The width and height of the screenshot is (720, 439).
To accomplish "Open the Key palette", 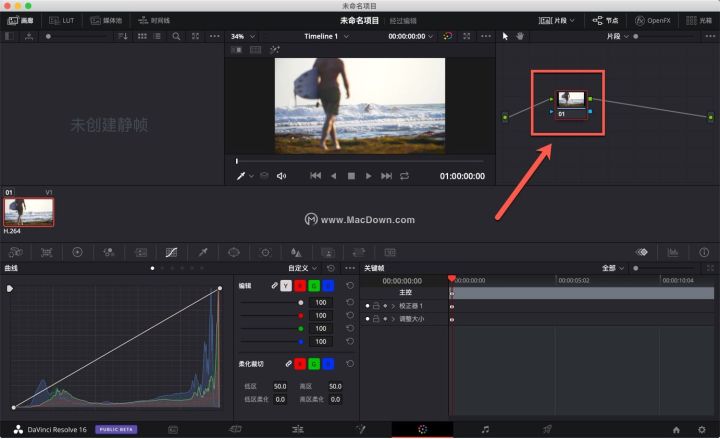I will (328, 252).
